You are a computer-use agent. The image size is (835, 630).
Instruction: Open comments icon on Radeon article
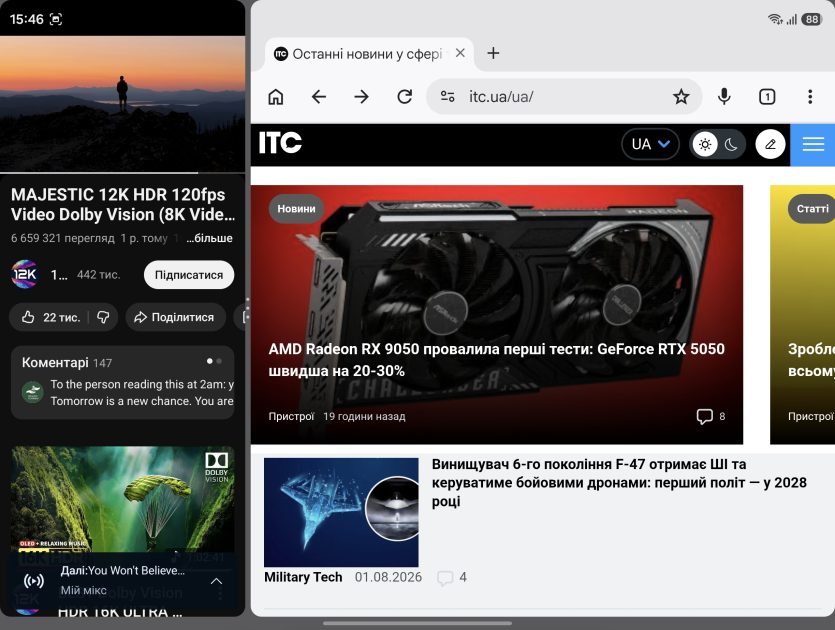(x=704, y=416)
